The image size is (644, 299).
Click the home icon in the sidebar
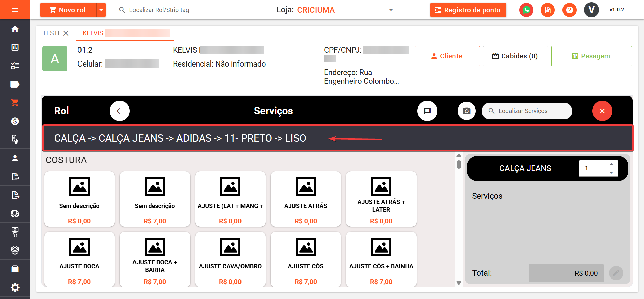pyautogui.click(x=15, y=29)
